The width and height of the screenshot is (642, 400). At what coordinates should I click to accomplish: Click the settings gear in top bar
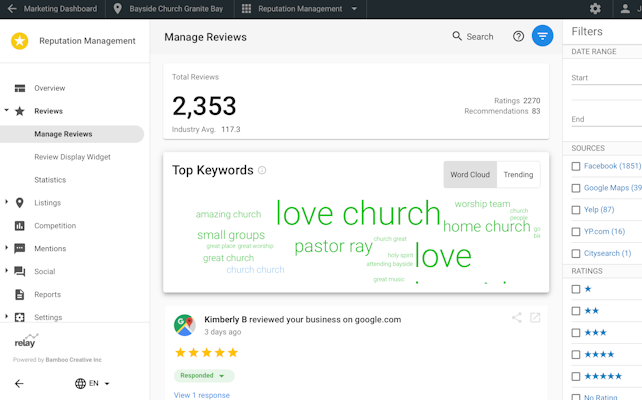point(595,9)
